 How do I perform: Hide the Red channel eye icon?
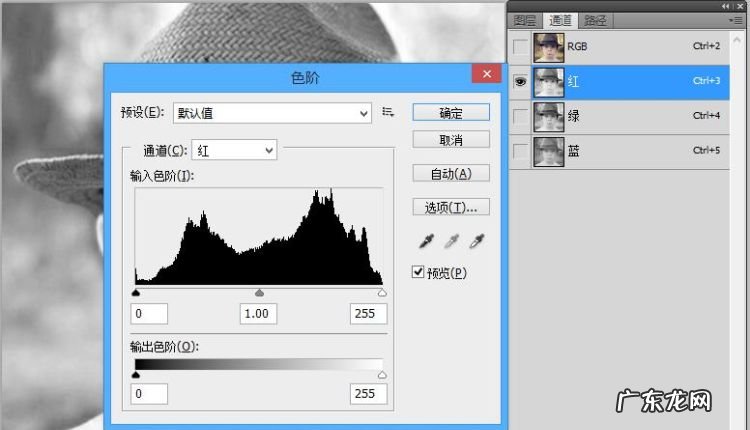tap(519, 83)
